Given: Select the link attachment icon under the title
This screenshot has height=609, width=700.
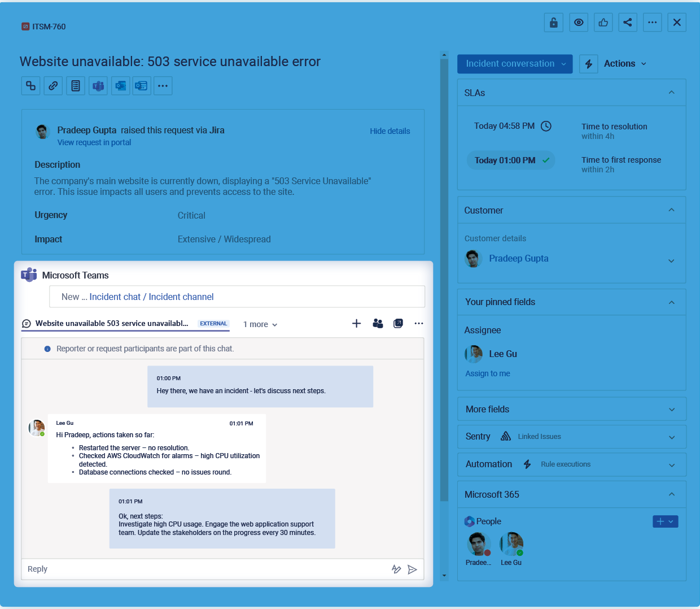Looking at the screenshot, I should pos(53,85).
